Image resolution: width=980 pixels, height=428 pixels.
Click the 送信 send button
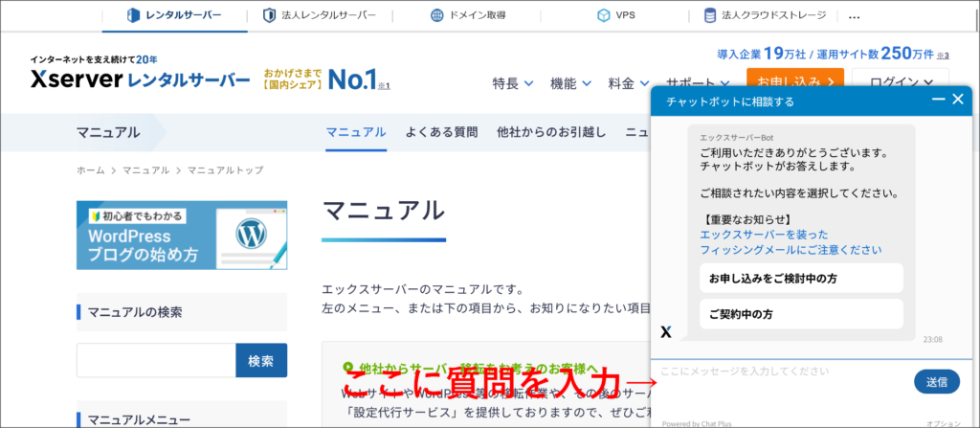(937, 382)
